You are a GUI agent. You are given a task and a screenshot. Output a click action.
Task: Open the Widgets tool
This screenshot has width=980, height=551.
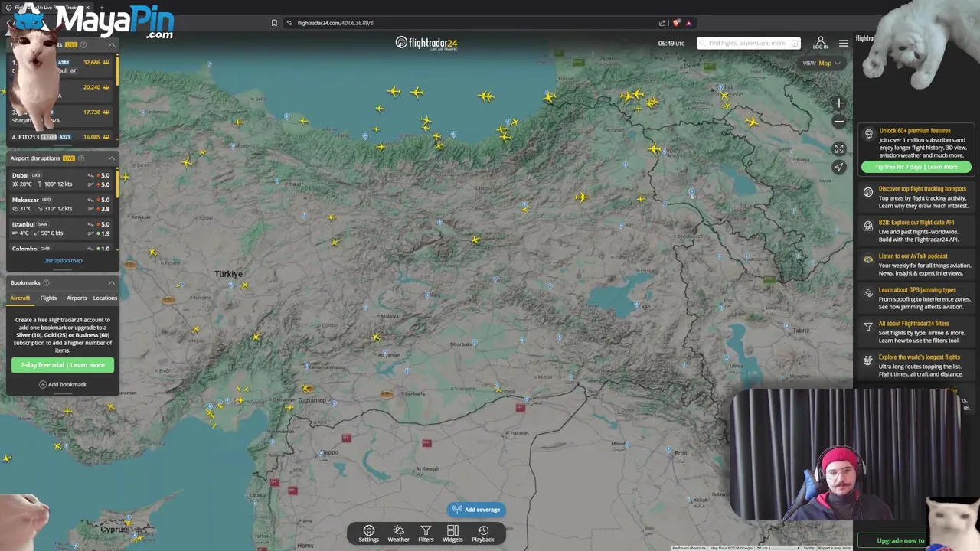452,533
